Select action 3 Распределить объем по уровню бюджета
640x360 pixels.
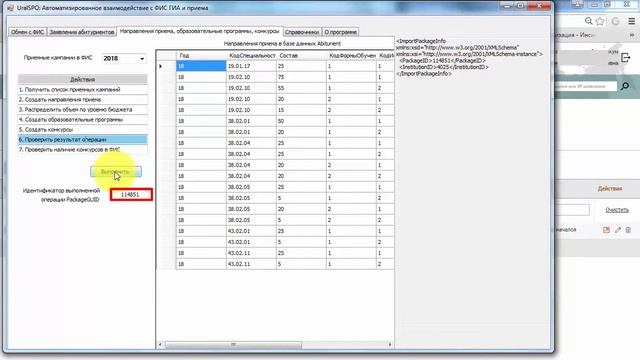click(82, 109)
